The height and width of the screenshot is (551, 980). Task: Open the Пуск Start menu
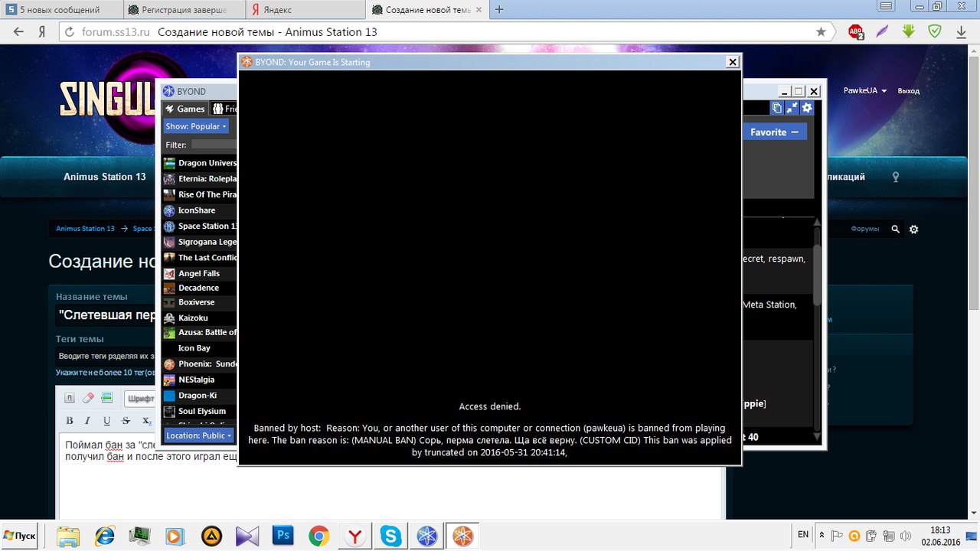[x=20, y=536]
